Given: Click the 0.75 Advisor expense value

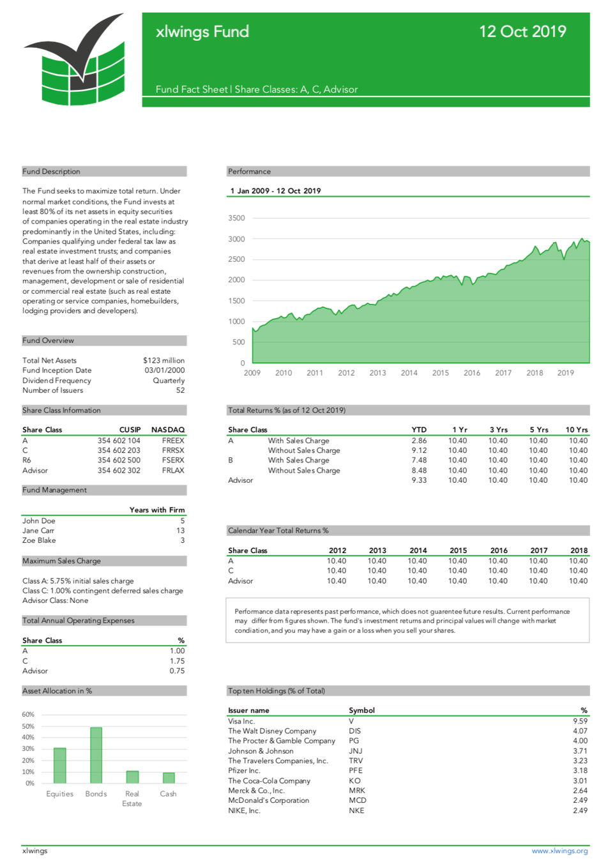Looking at the screenshot, I should 177,671.
